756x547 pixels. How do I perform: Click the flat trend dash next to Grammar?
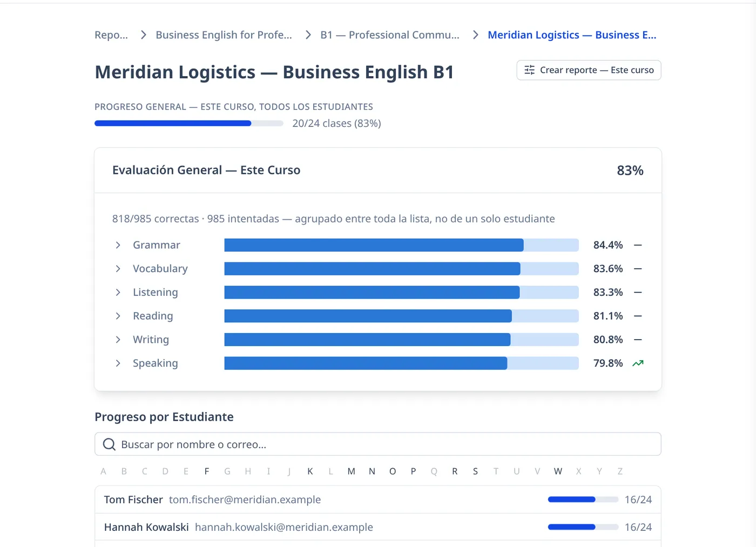(638, 245)
